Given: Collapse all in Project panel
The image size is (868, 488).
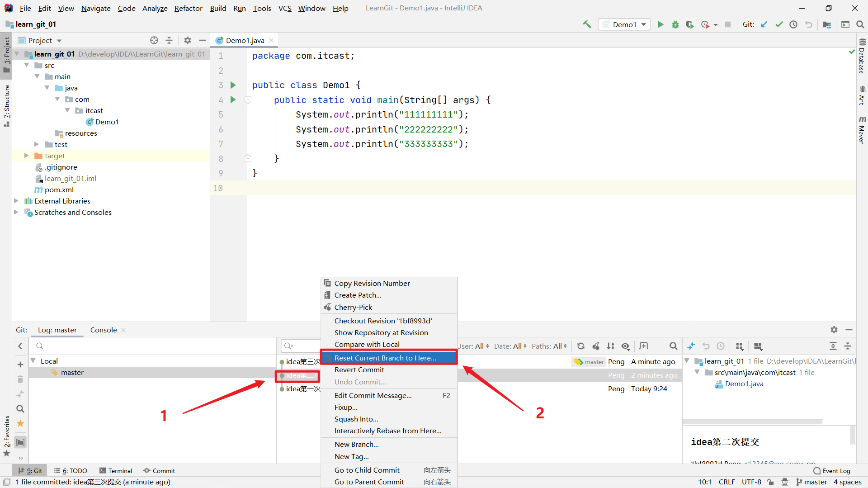Looking at the screenshot, I should (x=169, y=40).
